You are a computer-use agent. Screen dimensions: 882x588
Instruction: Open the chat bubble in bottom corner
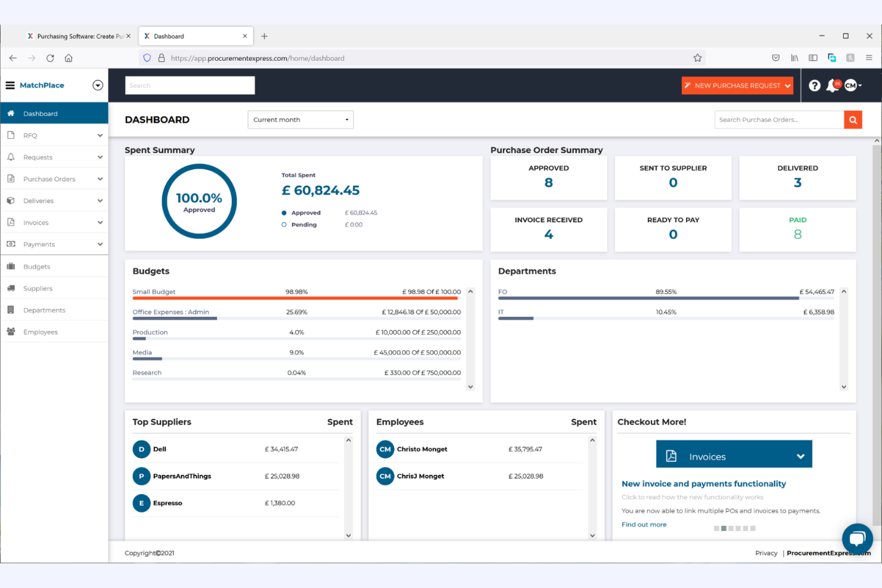(x=857, y=539)
